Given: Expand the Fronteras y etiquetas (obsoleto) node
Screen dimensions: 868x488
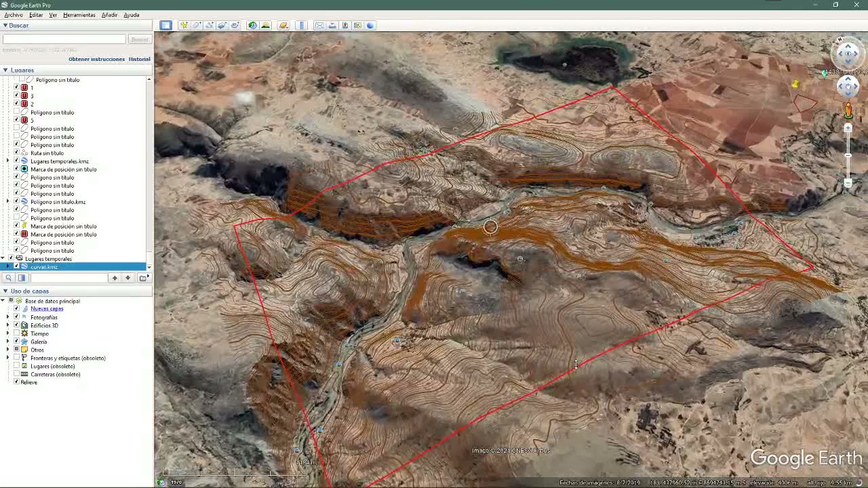Looking at the screenshot, I should [8, 358].
